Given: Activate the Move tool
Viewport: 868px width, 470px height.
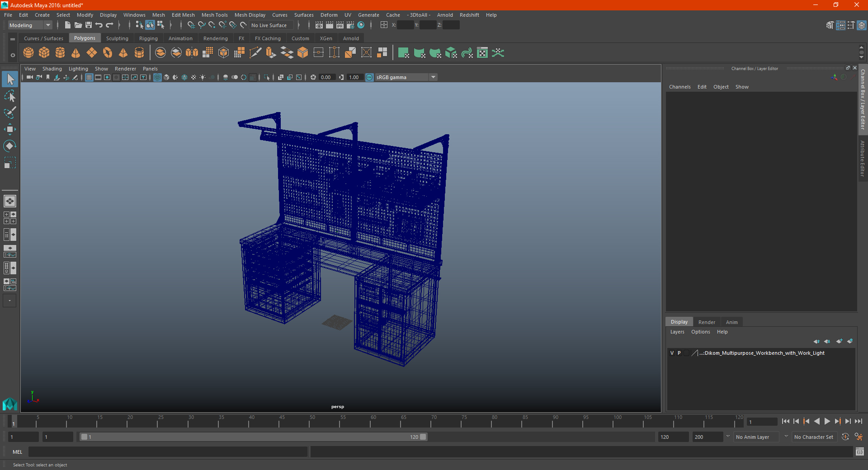Looking at the screenshot, I should [x=10, y=130].
